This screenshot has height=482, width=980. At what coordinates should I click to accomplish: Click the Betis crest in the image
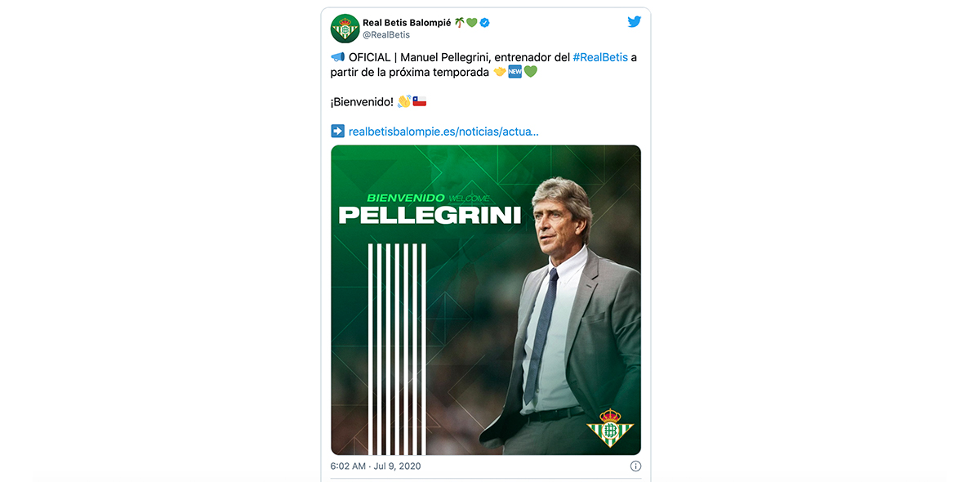610,427
